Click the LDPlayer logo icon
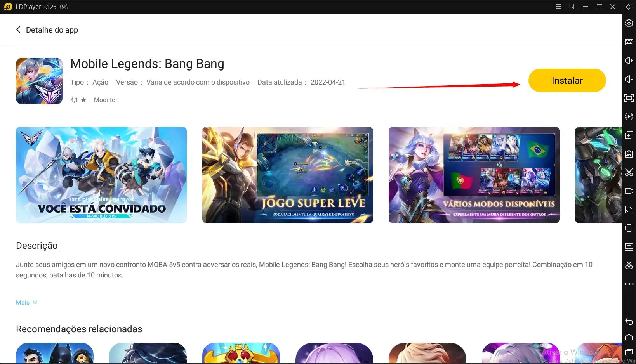Viewport: 636px width, 364px height. click(x=8, y=7)
